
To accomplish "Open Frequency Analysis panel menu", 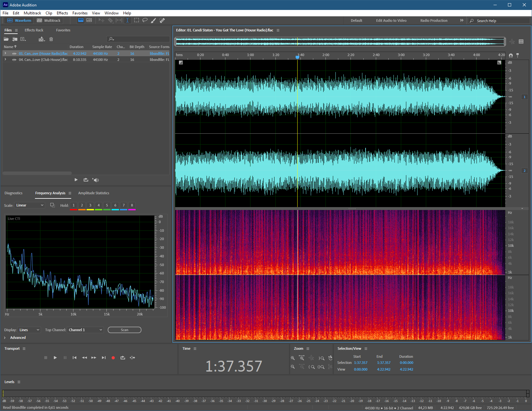I will click(70, 193).
